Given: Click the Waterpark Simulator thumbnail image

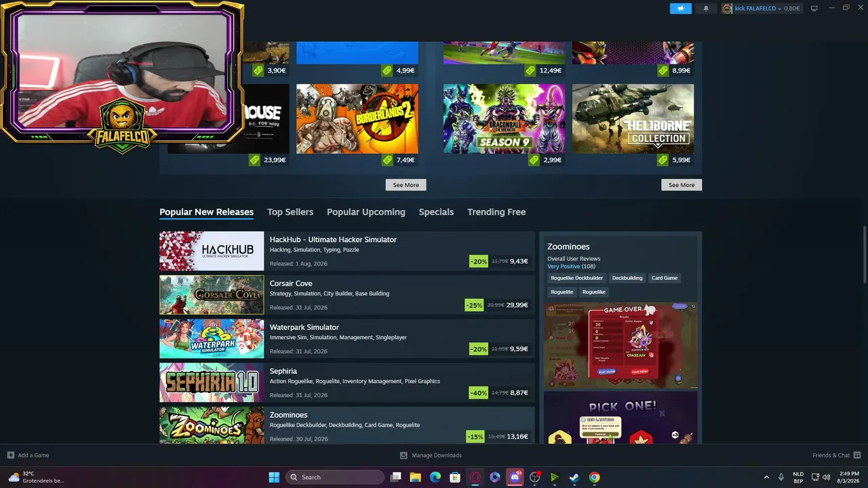Looking at the screenshot, I should click(x=212, y=339).
